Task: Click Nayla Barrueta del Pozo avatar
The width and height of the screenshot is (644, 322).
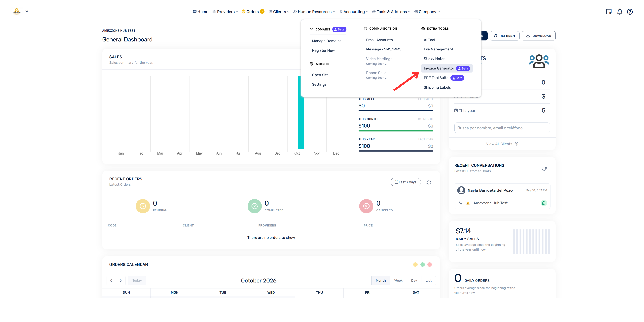Action: tap(461, 190)
